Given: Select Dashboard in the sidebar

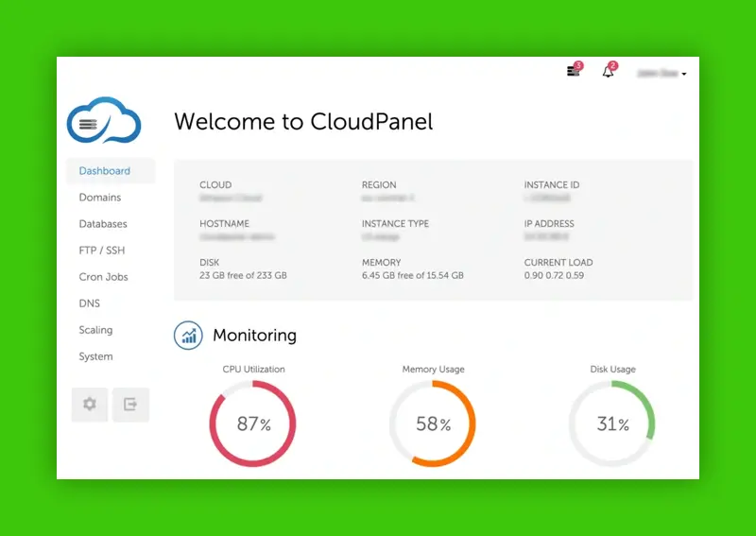Looking at the screenshot, I should (x=105, y=171).
